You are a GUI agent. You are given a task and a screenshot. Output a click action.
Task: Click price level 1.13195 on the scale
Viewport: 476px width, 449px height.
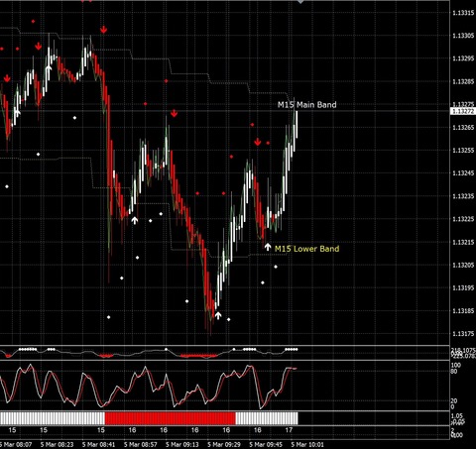(x=463, y=288)
